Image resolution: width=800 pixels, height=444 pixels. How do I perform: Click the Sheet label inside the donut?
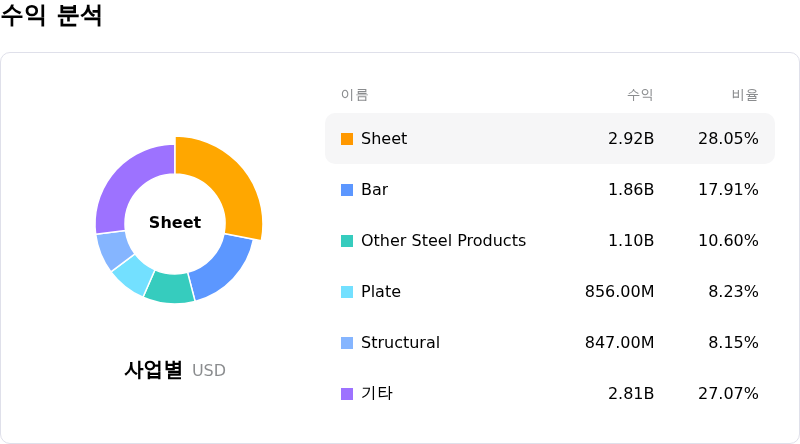[x=175, y=223]
